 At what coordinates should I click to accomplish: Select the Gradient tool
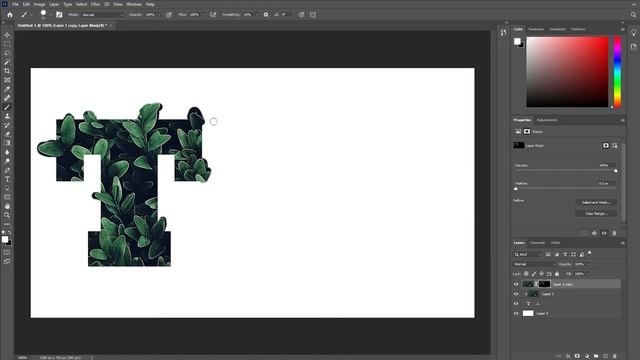[7, 143]
